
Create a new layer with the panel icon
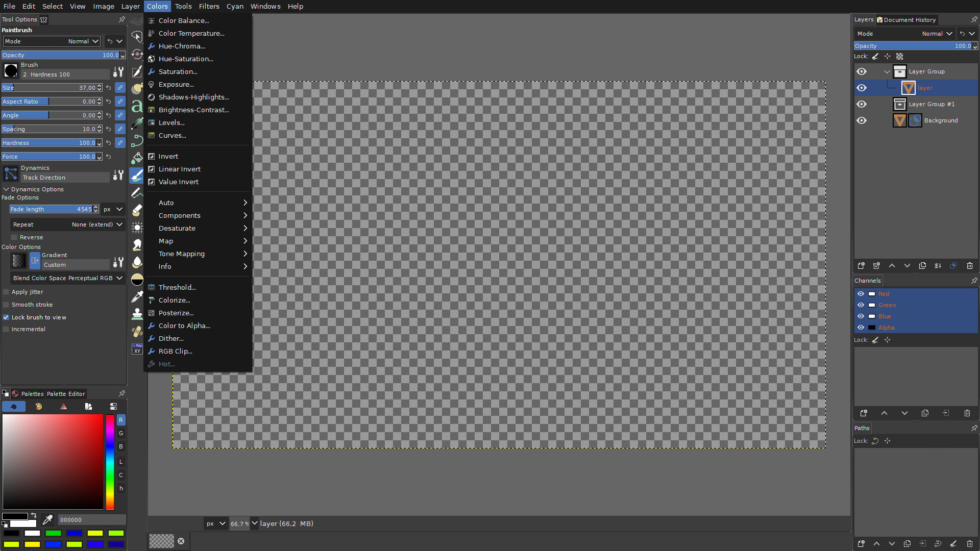pos(861,266)
